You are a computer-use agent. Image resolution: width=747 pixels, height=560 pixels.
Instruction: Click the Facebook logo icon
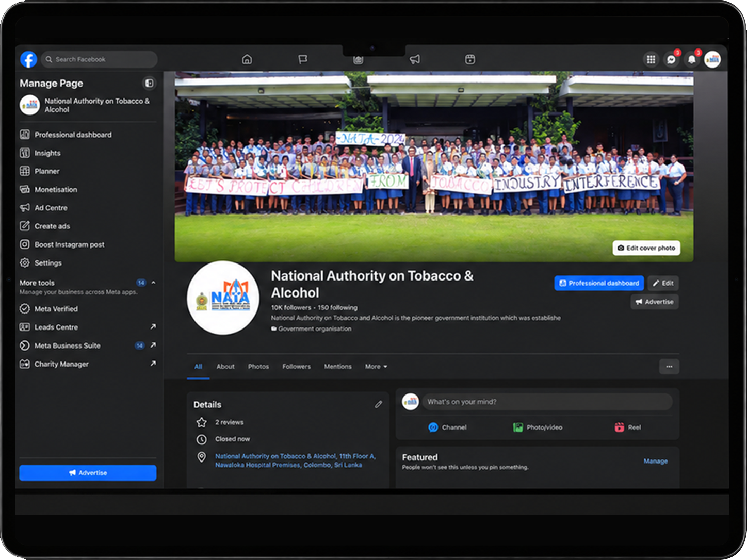tap(28, 59)
